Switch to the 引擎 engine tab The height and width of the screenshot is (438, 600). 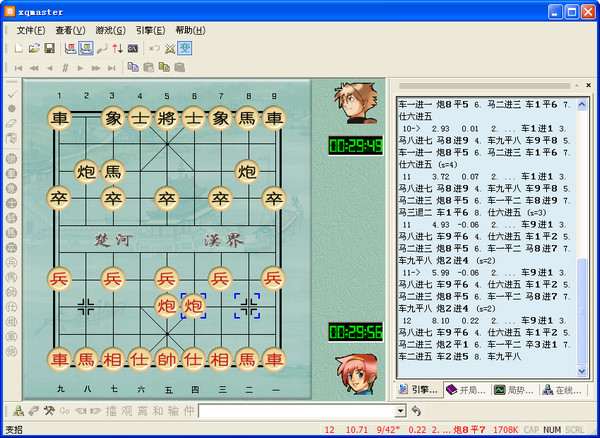[419, 390]
